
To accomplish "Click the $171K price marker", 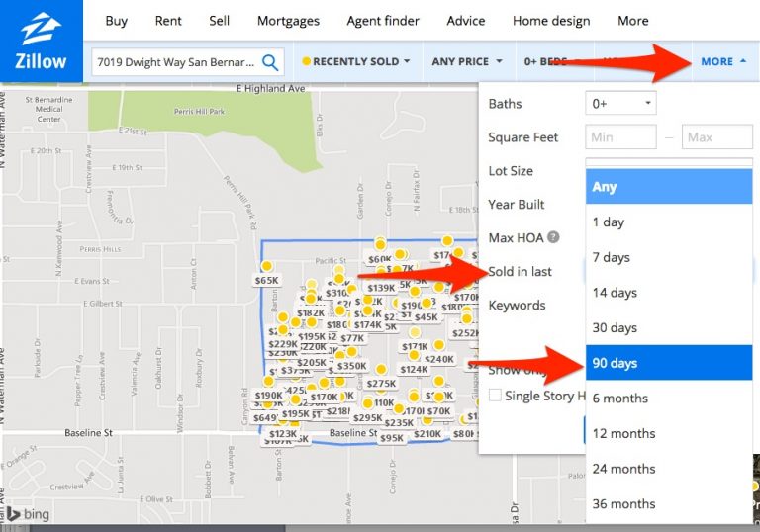I will point(415,346).
